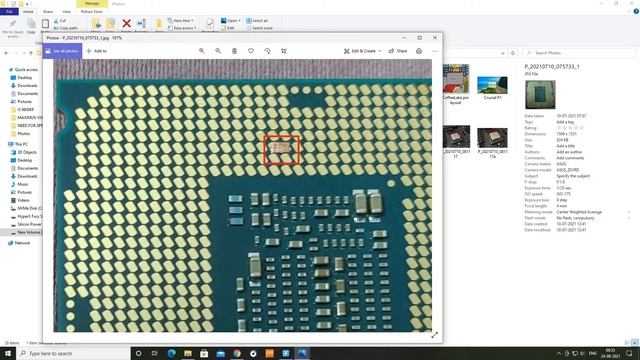Switch to View tab in Explorer ribbon

67,11
